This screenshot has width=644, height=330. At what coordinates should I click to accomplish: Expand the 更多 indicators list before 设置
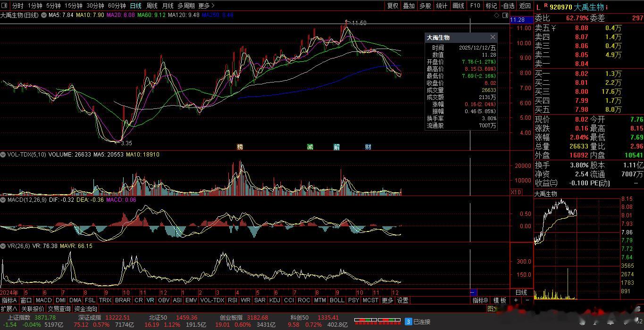pyautogui.click(x=387, y=300)
